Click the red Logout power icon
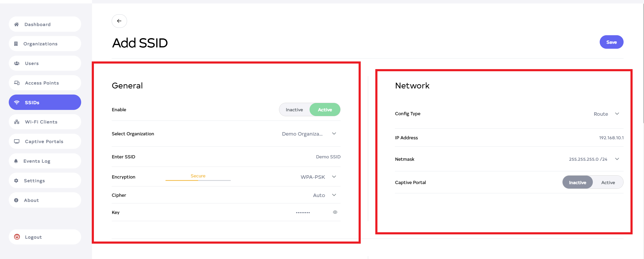 coord(17,237)
